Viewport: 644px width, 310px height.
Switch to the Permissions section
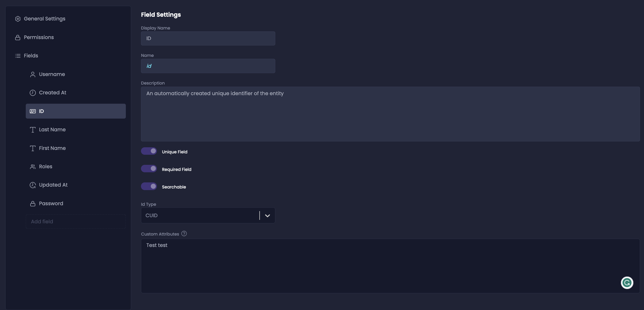[39, 37]
